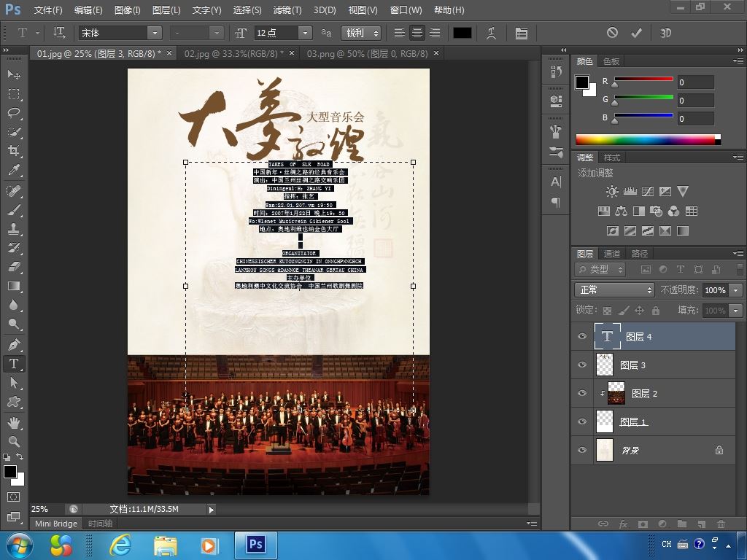Select the Crop tool

14,151
